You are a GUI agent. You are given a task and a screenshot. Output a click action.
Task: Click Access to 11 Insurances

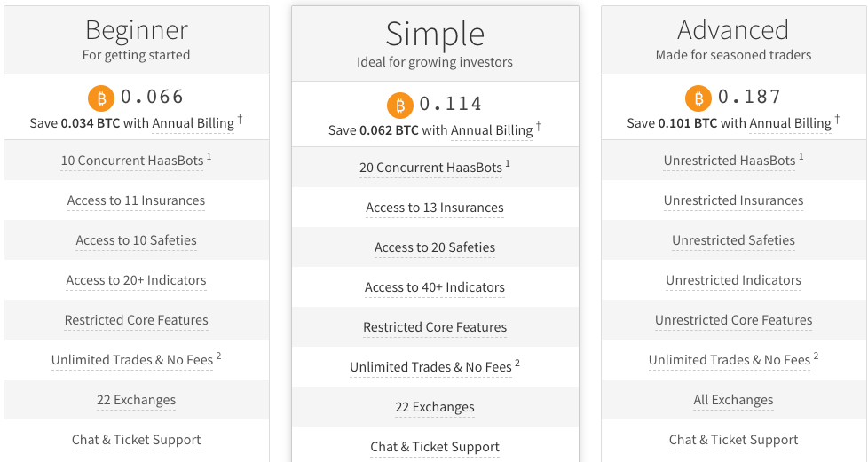[x=136, y=200]
